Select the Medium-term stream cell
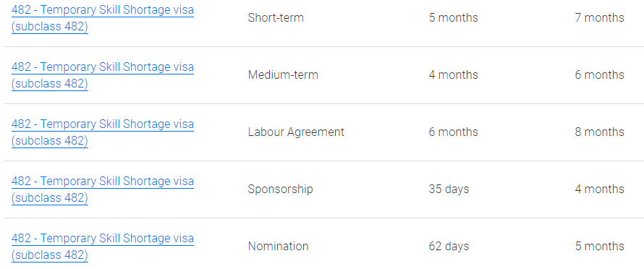This screenshot has width=644, height=269. click(x=283, y=75)
